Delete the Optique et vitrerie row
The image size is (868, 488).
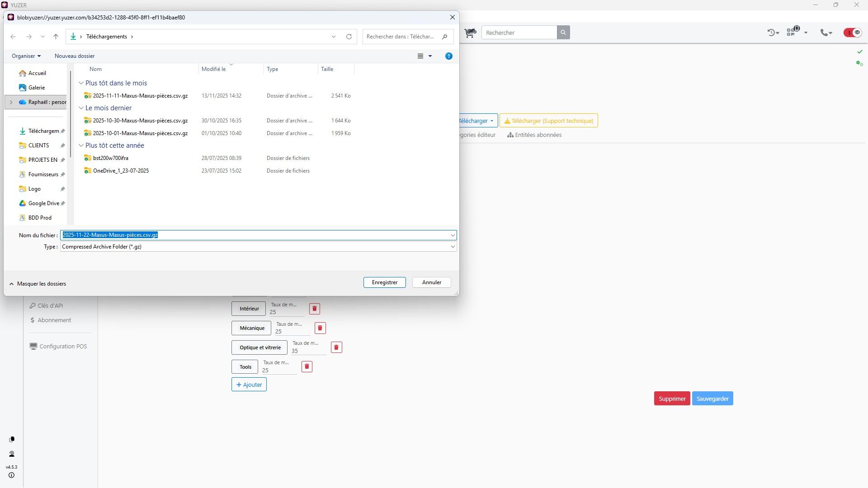pos(336,347)
